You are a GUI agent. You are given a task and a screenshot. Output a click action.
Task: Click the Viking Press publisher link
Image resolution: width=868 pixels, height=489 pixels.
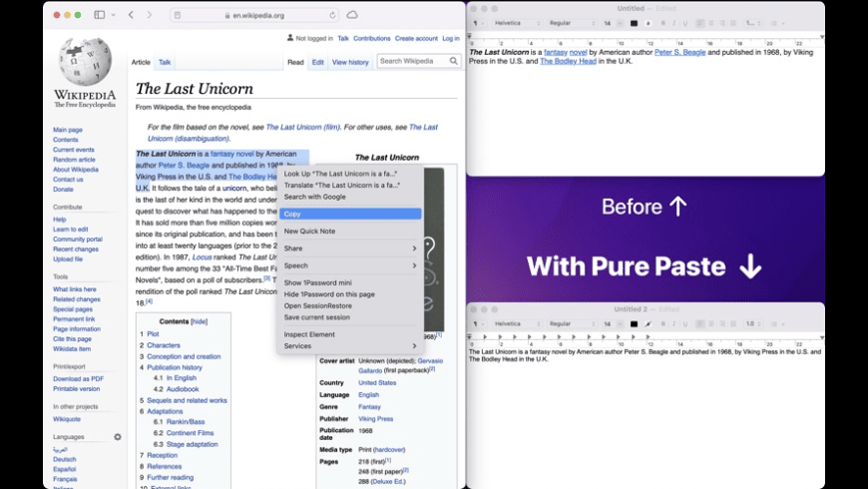click(x=375, y=419)
